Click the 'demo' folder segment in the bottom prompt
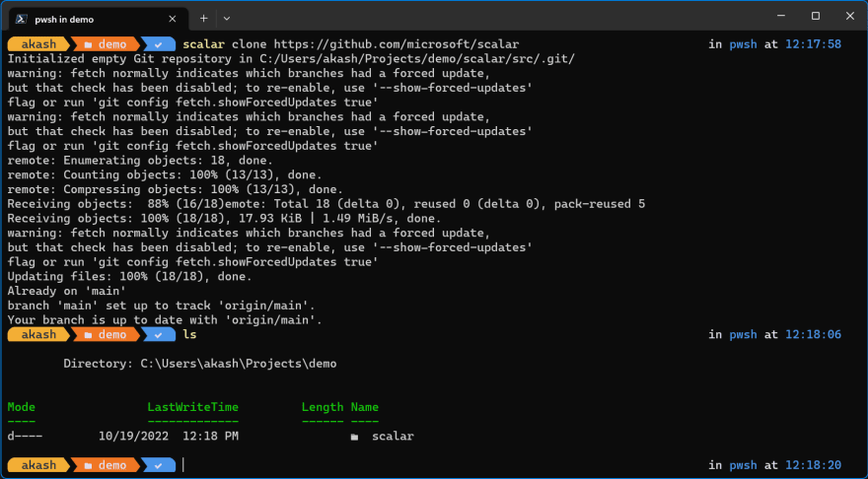Image resolution: width=868 pixels, height=479 pixels. pyautogui.click(x=106, y=465)
